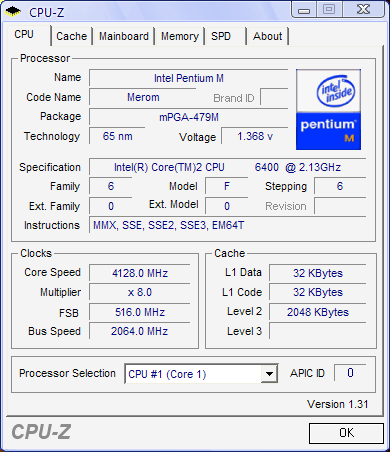
Task: Go to the SPD tab
Action: pos(221,36)
